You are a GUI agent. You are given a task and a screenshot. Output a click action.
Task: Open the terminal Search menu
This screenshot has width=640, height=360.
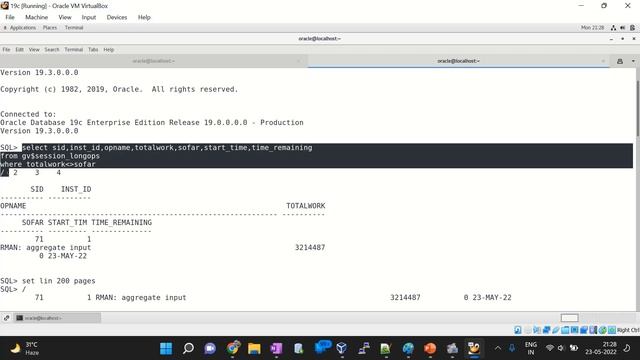point(52,49)
